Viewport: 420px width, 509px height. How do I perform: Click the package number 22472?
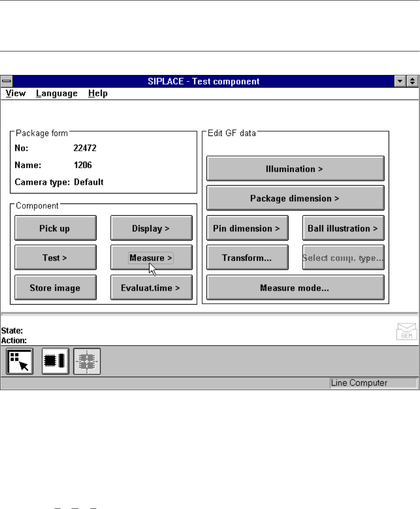(x=85, y=148)
